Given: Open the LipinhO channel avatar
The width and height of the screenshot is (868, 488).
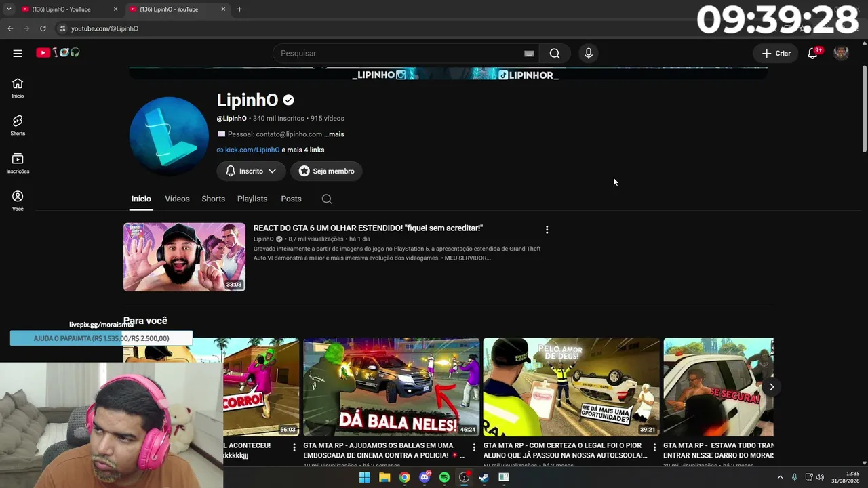Looking at the screenshot, I should 169,136.
